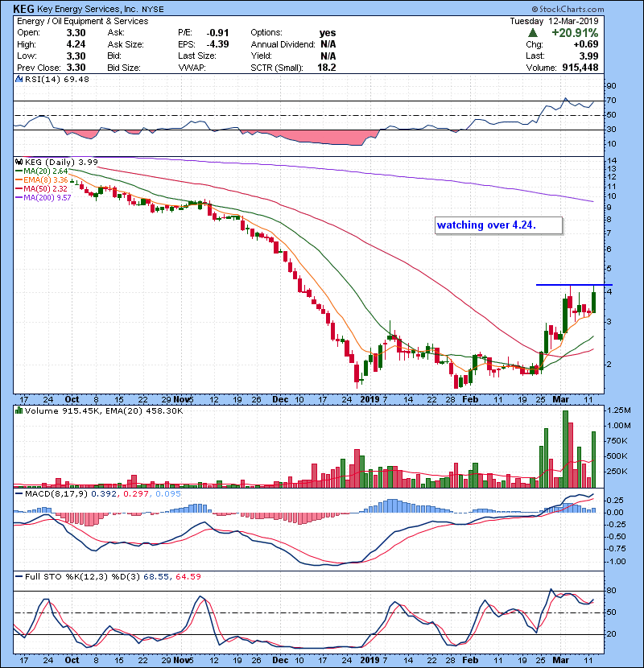Click the '2019' year label under price chart
Image resolution: width=644 pixels, height=668 pixels.
pyautogui.click(x=370, y=400)
